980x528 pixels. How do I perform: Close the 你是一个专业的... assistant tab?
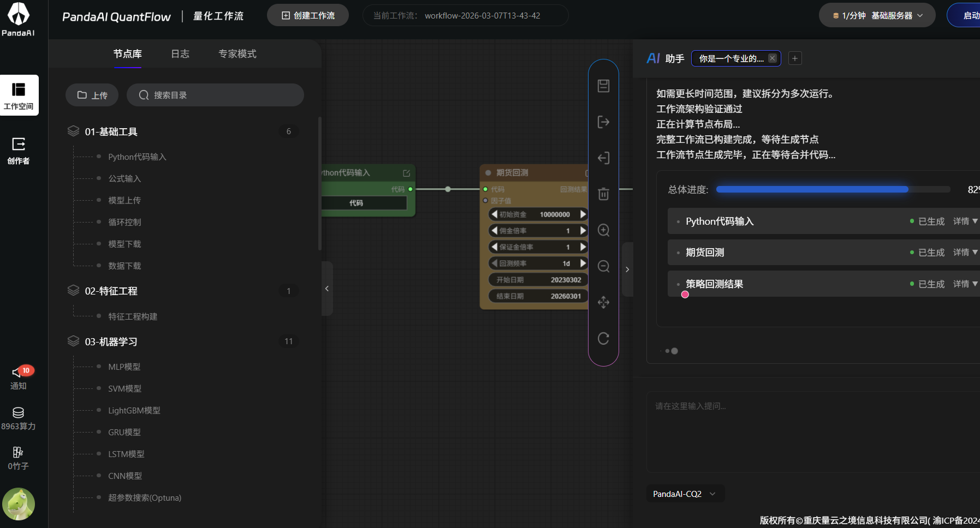[773, 58]
